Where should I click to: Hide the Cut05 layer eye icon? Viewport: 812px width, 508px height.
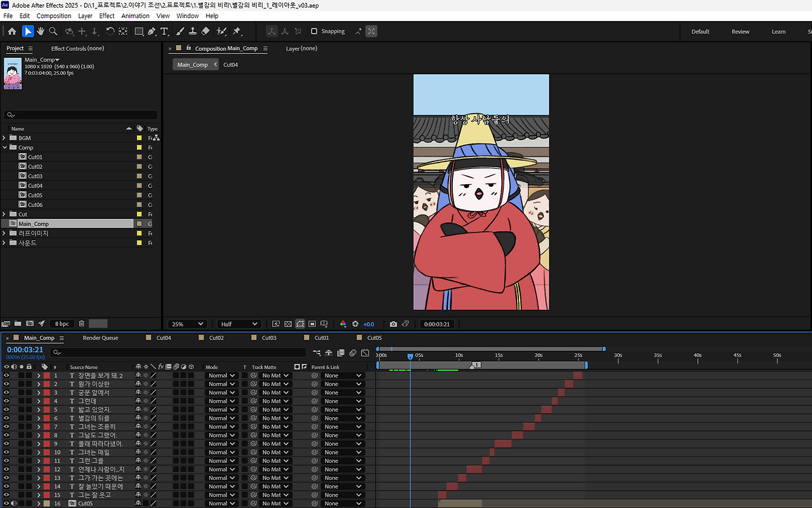6,504
